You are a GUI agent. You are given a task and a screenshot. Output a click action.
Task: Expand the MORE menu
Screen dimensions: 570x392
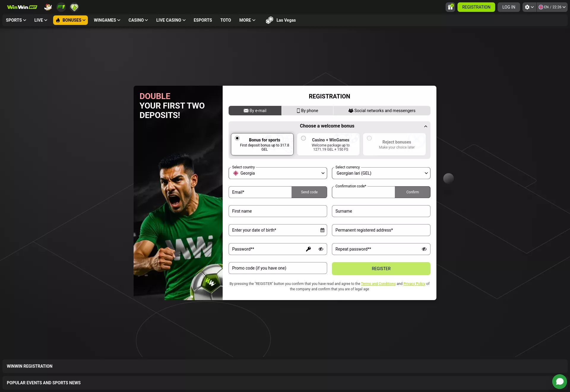[x=247, y=20]
